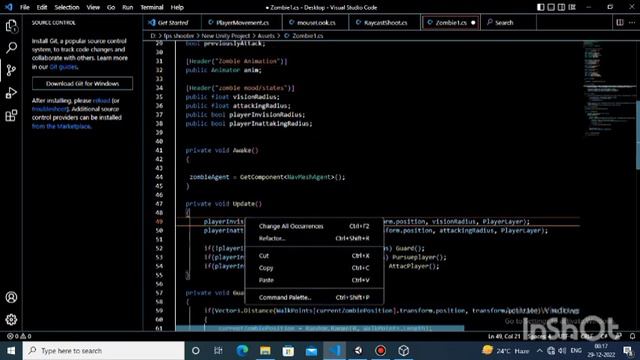
Task: Toggle the panel layout icon
Action: click(551, 7)
